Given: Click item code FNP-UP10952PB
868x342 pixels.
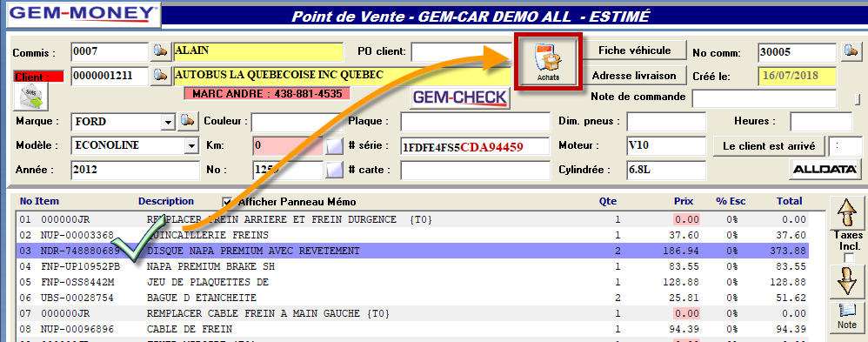Looking at the screenshot, I should click(x=80, y=266).
